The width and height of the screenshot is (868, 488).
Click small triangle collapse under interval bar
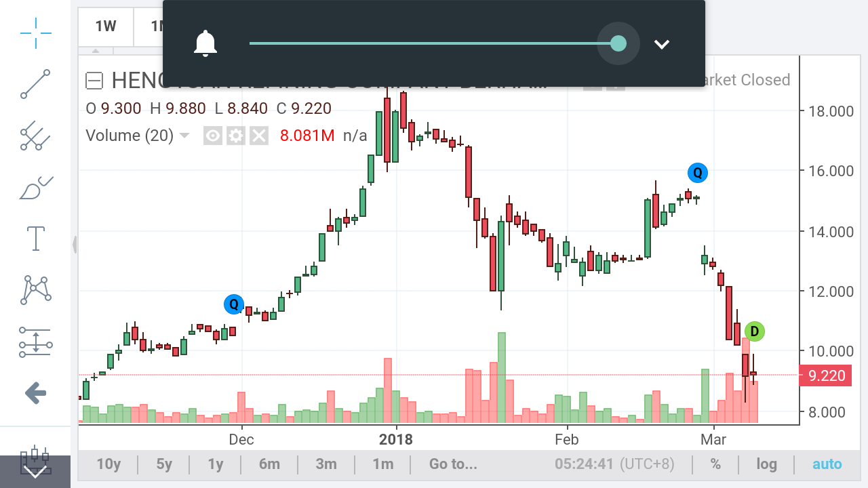96,51
